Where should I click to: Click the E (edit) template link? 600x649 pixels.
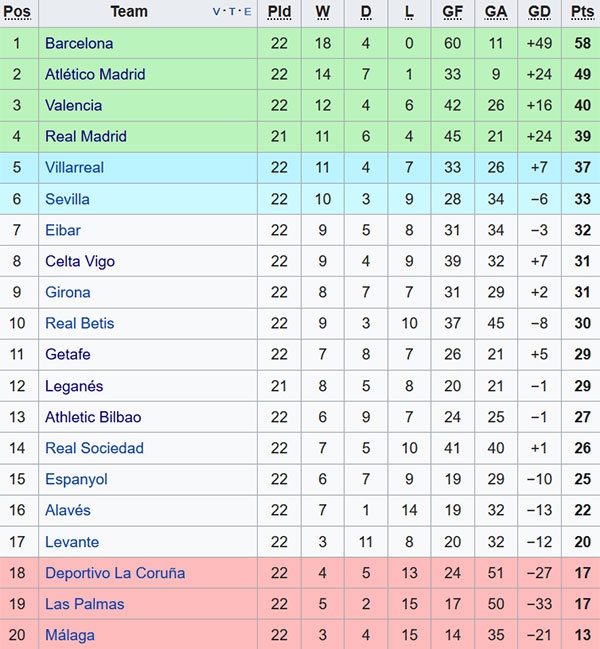[x=247, y=12]
